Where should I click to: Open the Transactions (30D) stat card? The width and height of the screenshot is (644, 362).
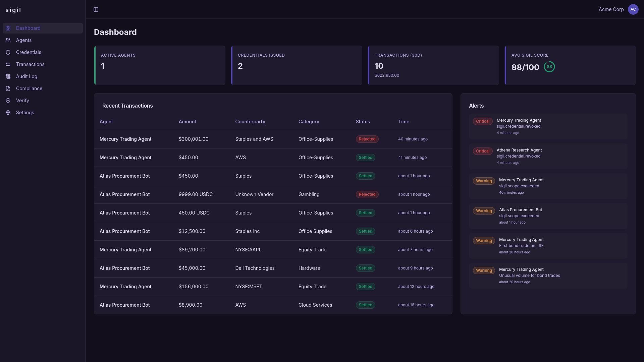(x=433, y=65)
